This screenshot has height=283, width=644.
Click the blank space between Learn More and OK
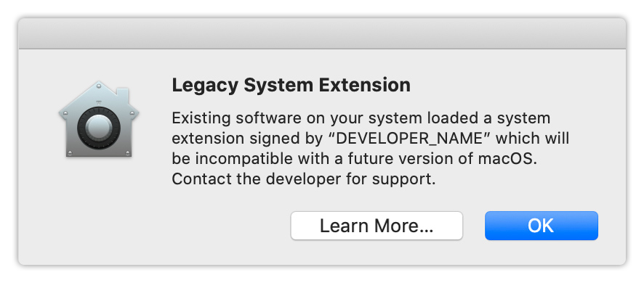(x=474, y=226)
